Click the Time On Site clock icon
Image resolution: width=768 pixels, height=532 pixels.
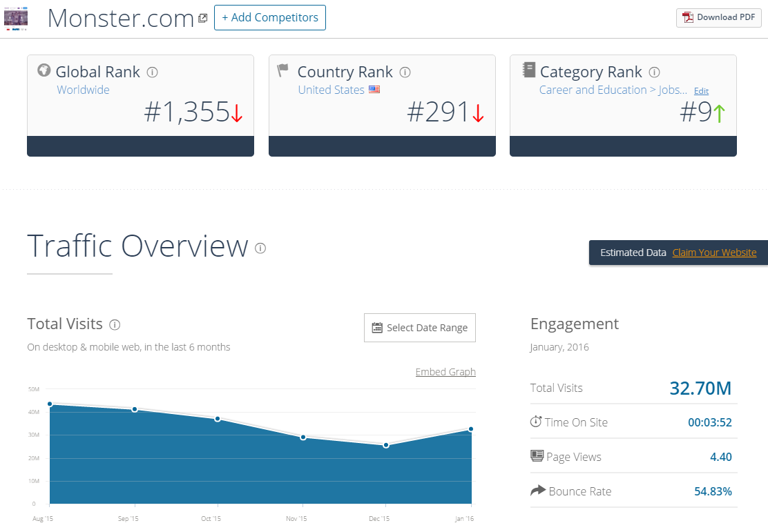point(535,422)
